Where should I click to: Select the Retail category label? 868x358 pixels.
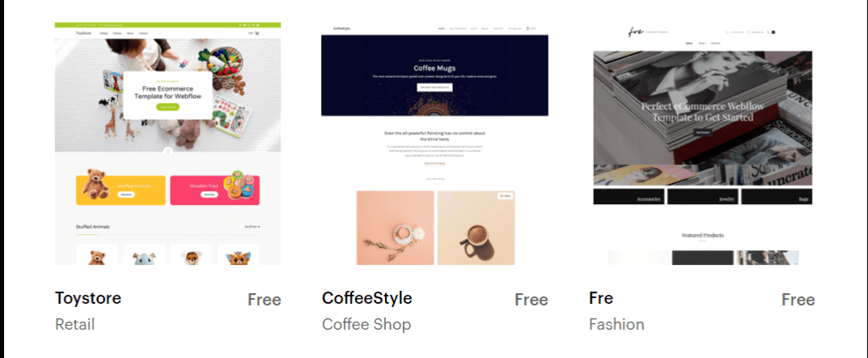[74, 324]
